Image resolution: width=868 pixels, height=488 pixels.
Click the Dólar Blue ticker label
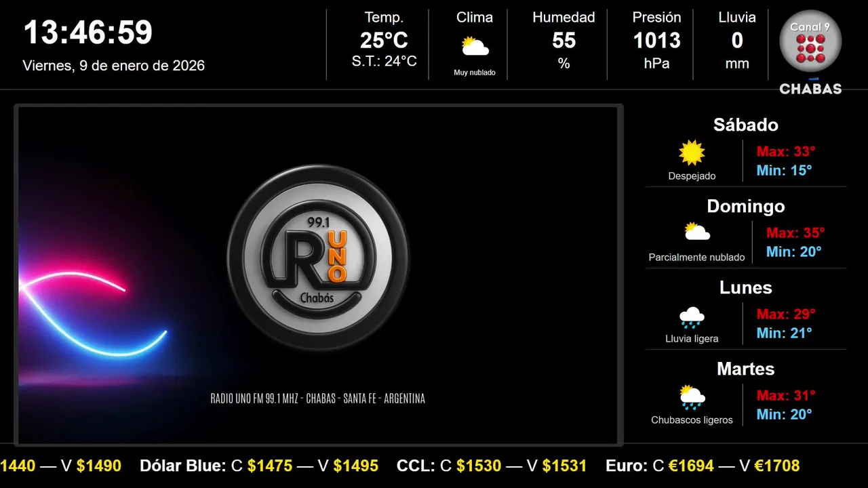click(183, 466)
